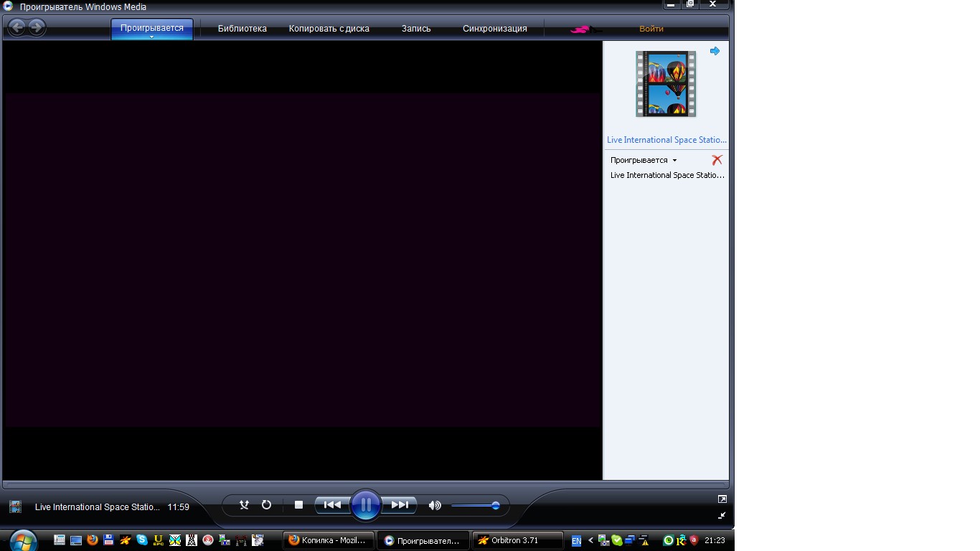Launch the Firefox quick launch icon
This screenshot has width=980, height=551.
93,540
